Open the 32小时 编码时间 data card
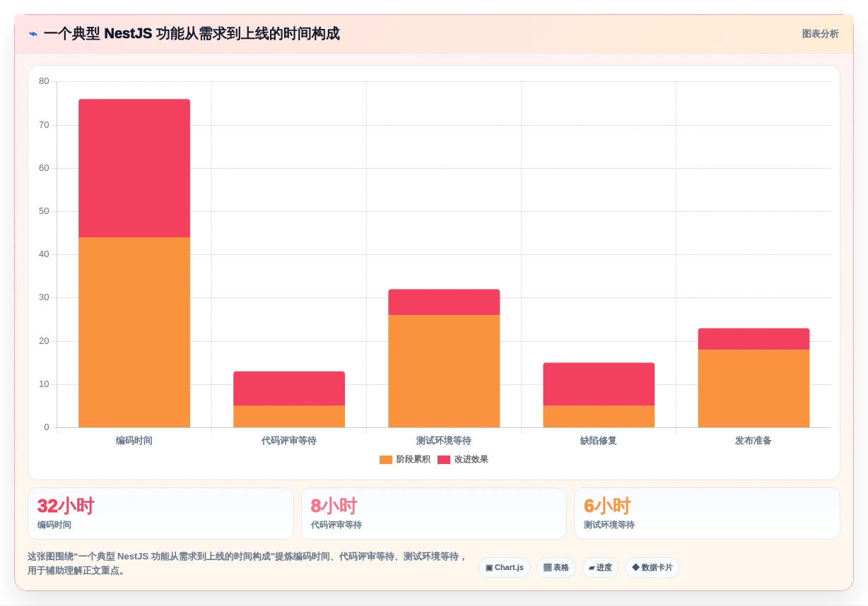Image resolution: width=868 pixels, height=606 pixels. coord(160,513)
